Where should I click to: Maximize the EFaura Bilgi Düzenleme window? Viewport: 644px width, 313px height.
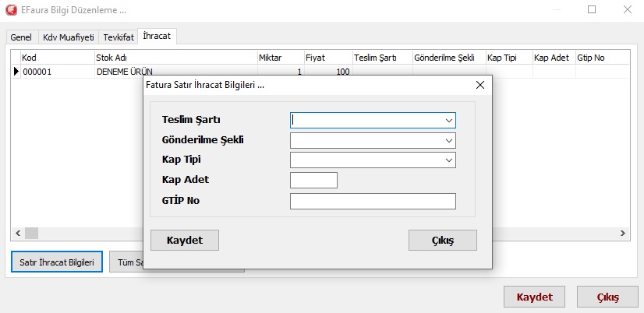tap(592, 10)
